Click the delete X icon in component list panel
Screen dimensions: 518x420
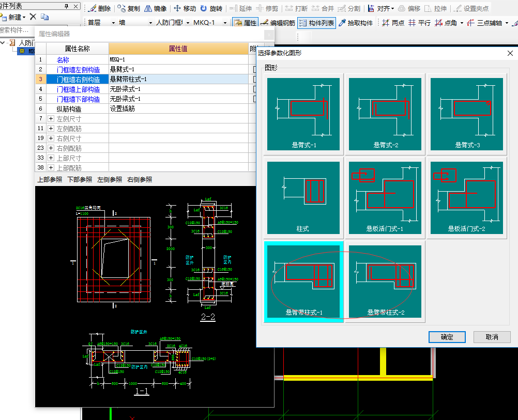click(x=33, y=17)
